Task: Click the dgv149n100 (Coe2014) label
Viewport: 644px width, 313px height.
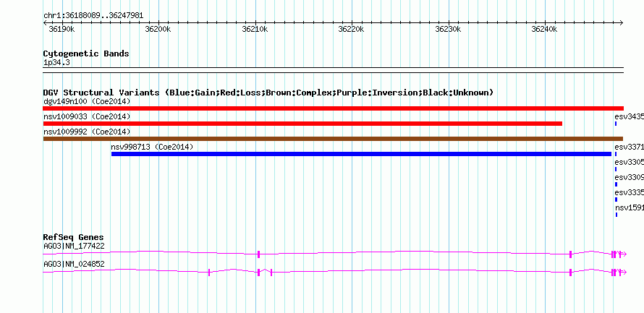Action: [87, 101]
